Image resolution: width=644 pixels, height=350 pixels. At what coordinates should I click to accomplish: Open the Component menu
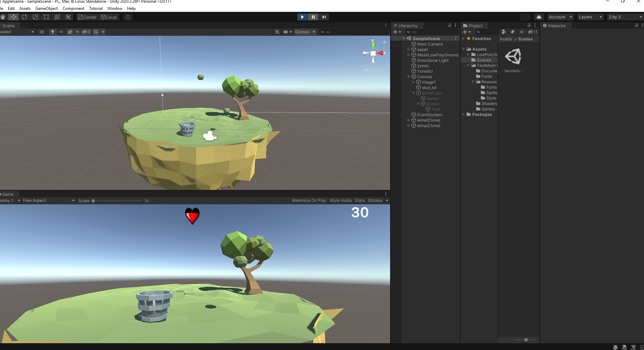click(x=73, y=8)
